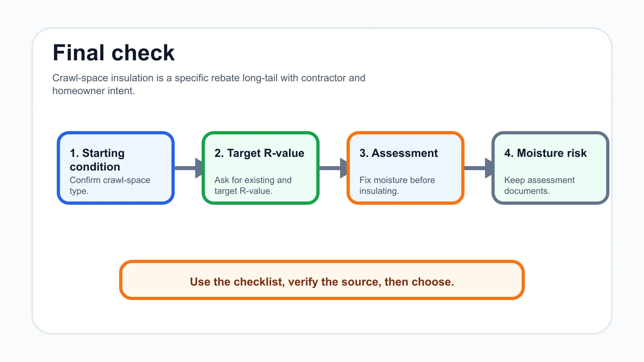The image size is (644, 362).
Task: Click the '3. Assessment' title text
Action: pyautogui.click(x=398, y=153)
